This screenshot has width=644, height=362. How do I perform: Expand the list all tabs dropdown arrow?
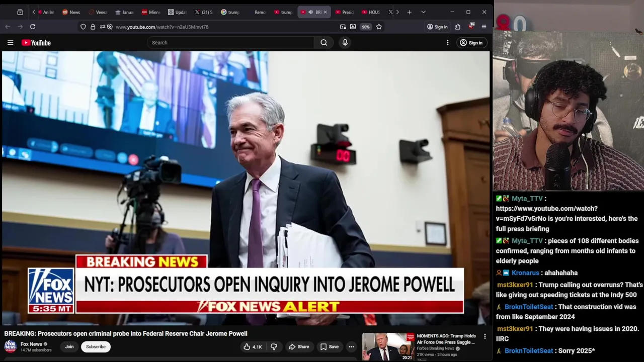click(x=423, y=12)
